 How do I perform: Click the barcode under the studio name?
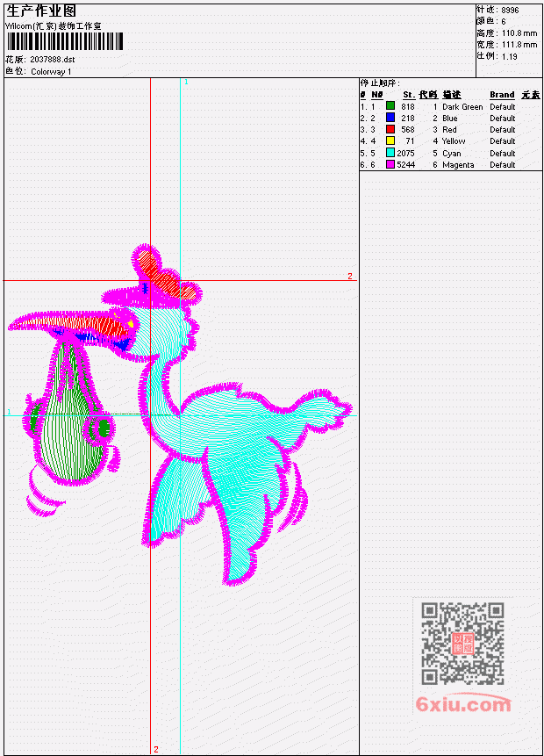(65, 41)
